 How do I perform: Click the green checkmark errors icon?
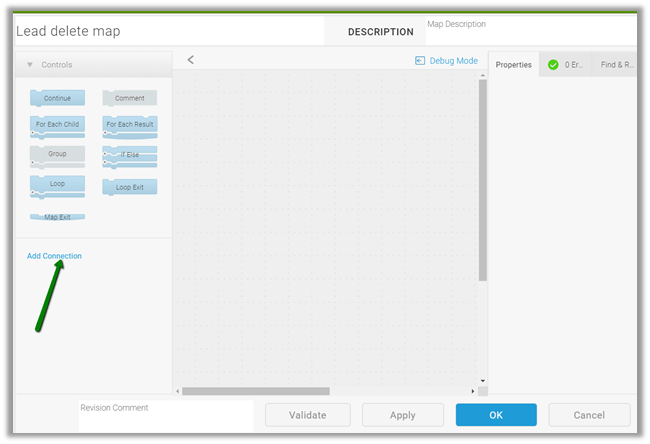(553, 65)
